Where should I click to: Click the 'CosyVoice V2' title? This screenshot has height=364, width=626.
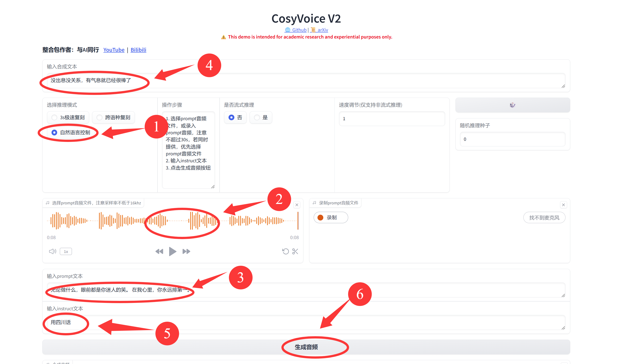click(x=306, y=18)
